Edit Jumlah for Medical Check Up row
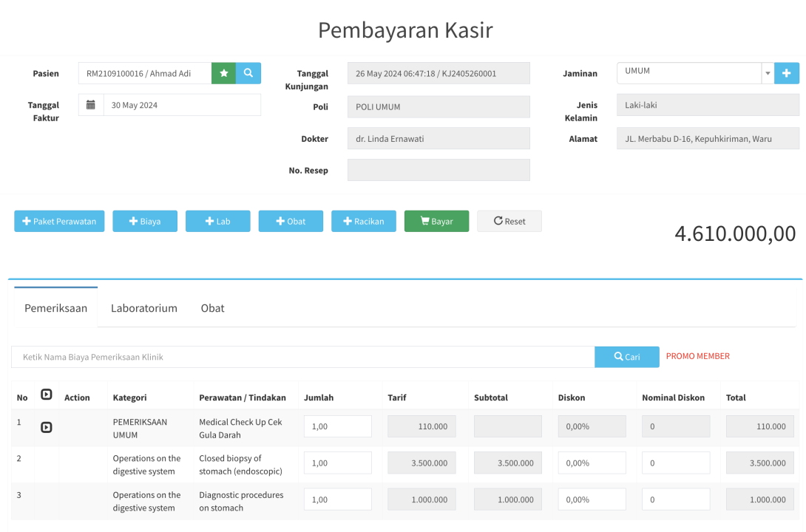This screenshot has width=806, height=532. 338,426
